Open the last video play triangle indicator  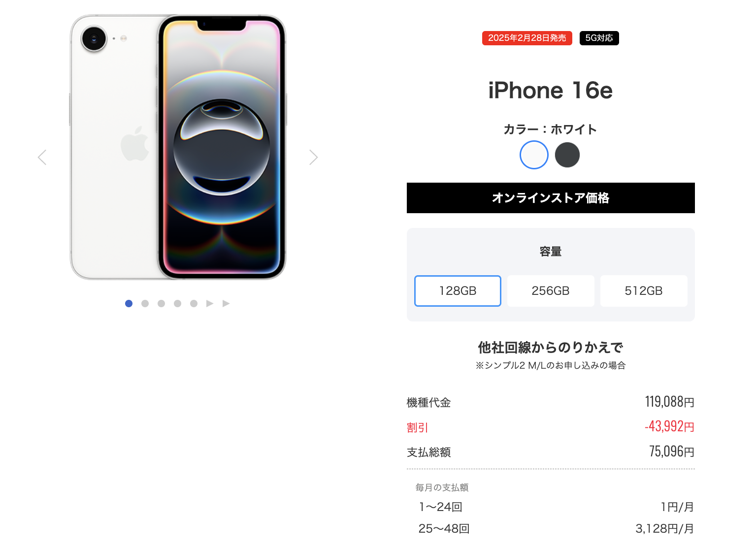tap(226, 303)
